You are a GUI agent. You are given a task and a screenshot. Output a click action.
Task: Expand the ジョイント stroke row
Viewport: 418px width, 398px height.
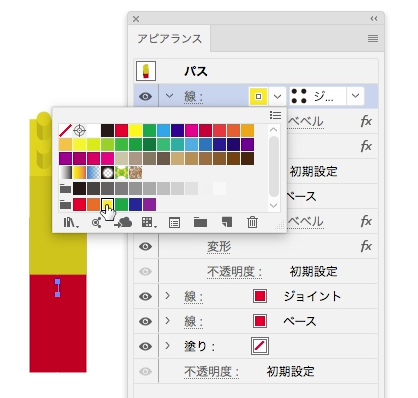168,296
